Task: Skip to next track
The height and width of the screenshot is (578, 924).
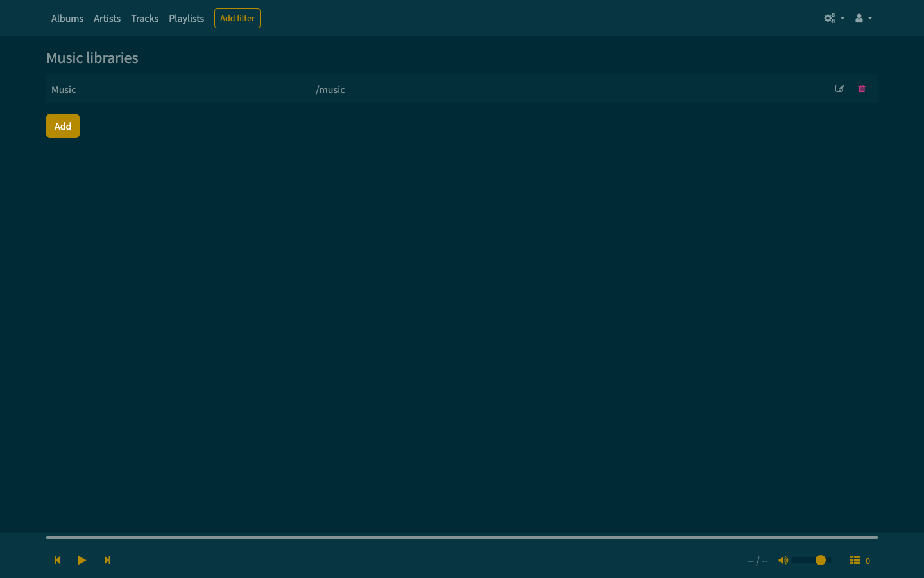Action: point(107,560)
